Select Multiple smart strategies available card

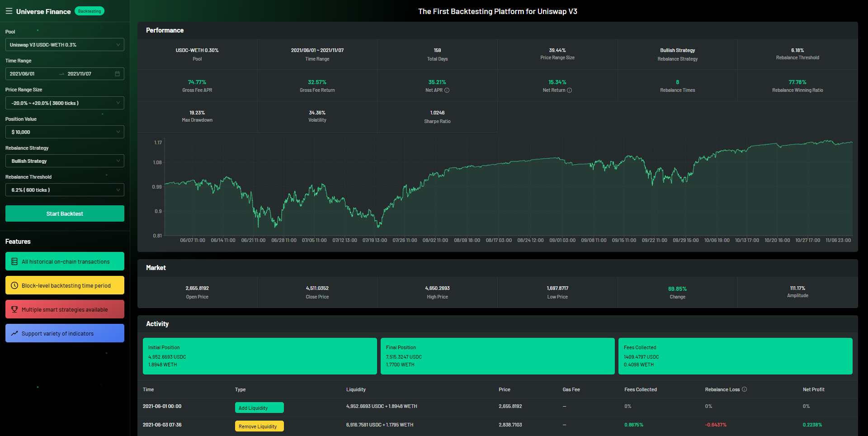tap(65, 309)
